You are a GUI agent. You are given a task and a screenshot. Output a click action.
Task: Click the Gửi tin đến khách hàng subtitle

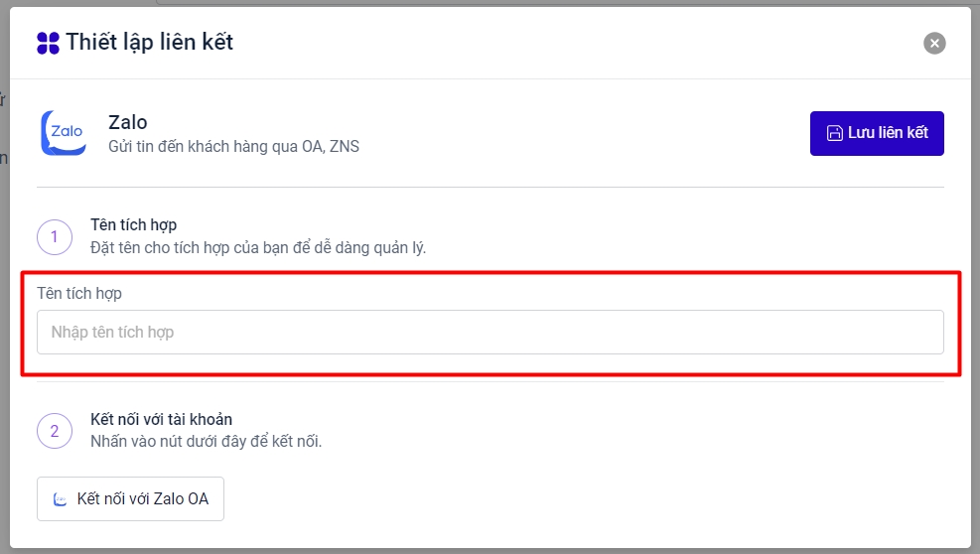coord(233,147)
